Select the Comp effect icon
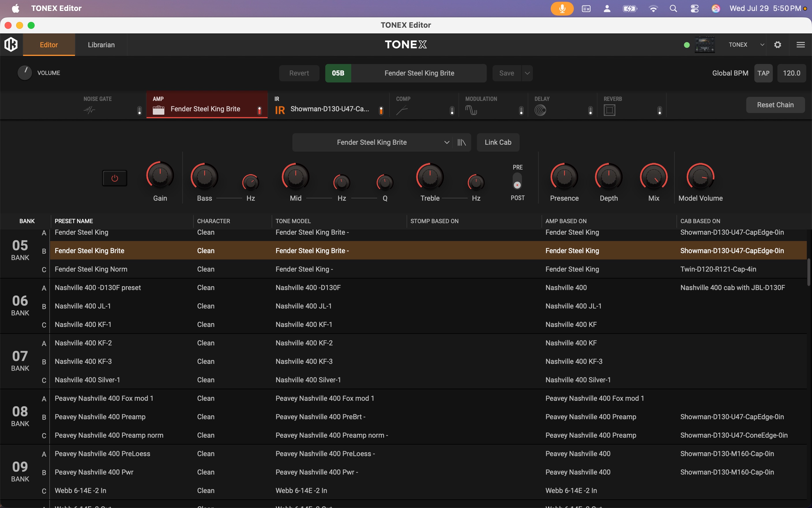 pyautogui.click(x=402, y=110)
